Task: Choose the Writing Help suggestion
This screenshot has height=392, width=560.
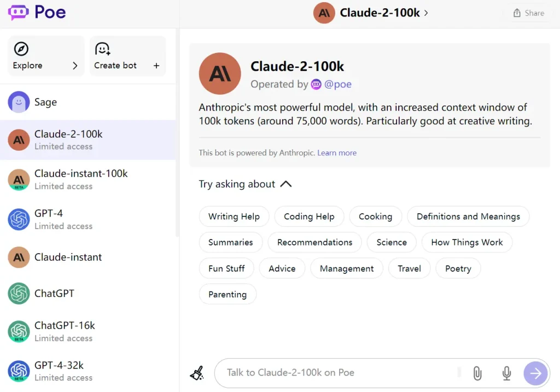Action: tap(234, 217)
